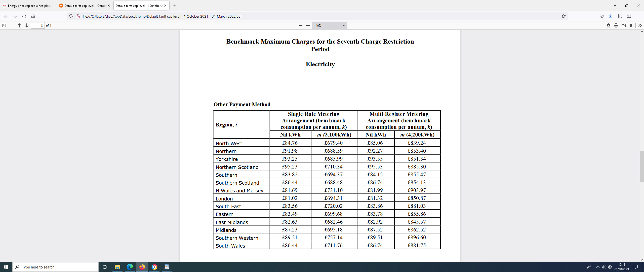The height and width of the screenshot is (272, 644).
Task: Click the browser forward arrow
Action: [x=15, y=16]
